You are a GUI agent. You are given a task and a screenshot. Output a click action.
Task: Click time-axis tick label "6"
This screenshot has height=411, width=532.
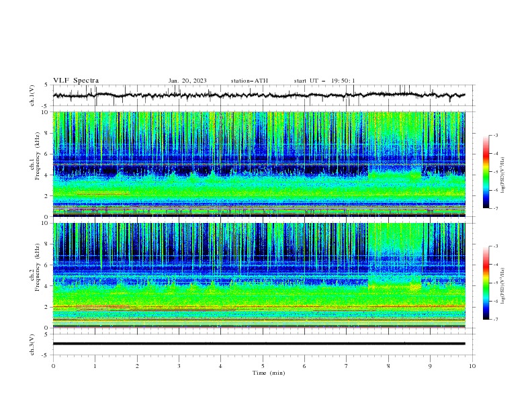305,366
